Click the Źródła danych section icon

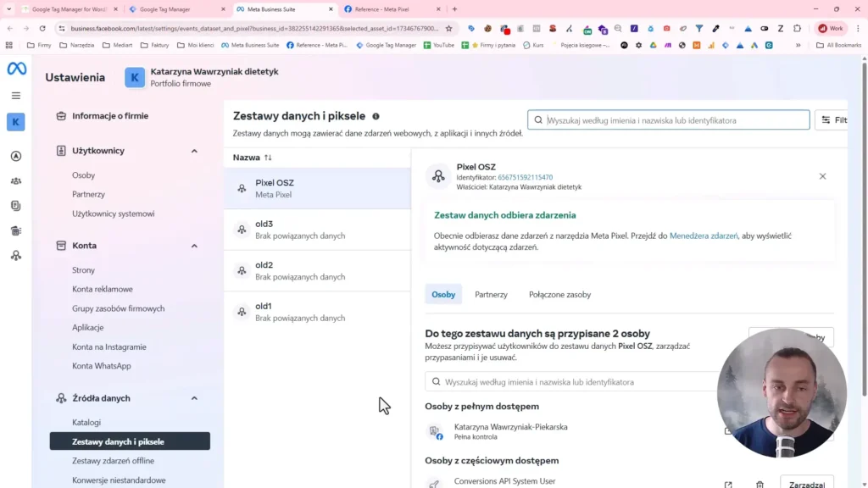61,398
